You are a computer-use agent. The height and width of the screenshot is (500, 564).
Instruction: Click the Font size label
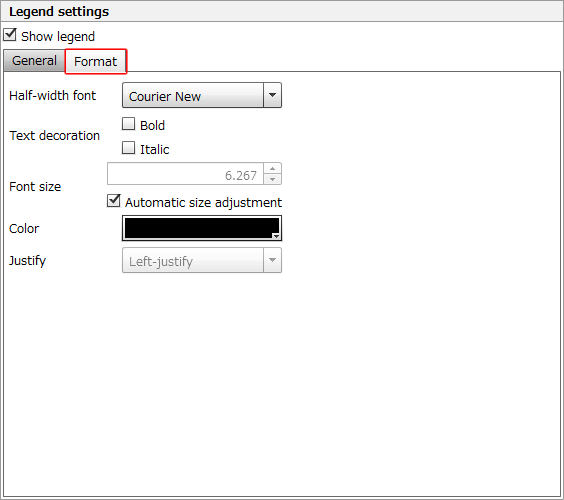35,187
